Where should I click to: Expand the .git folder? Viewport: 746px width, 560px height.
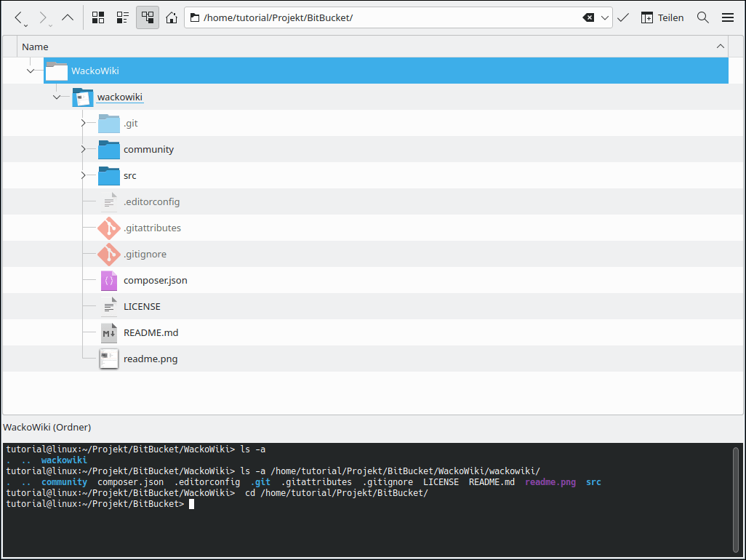click(x=84, y=124)
